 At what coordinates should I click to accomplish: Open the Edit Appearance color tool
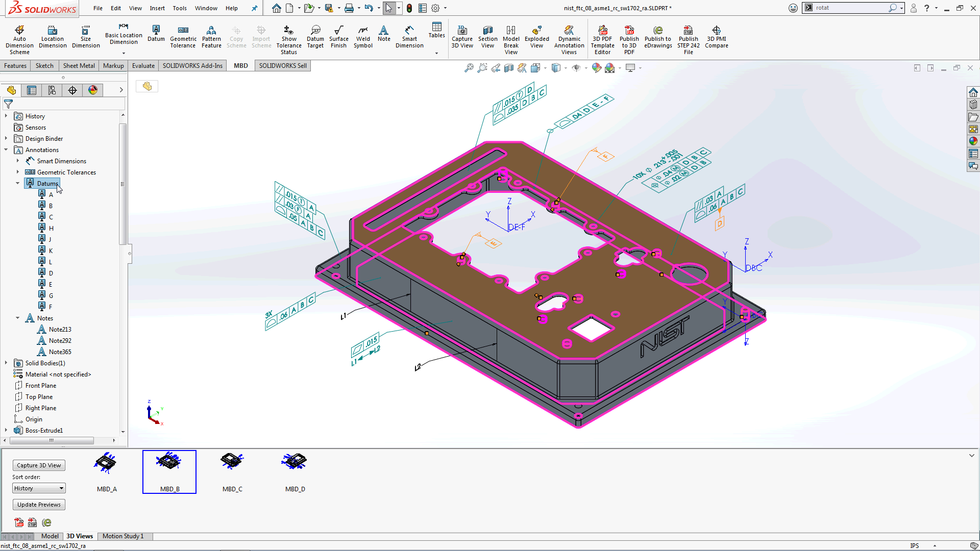[596, 68]
